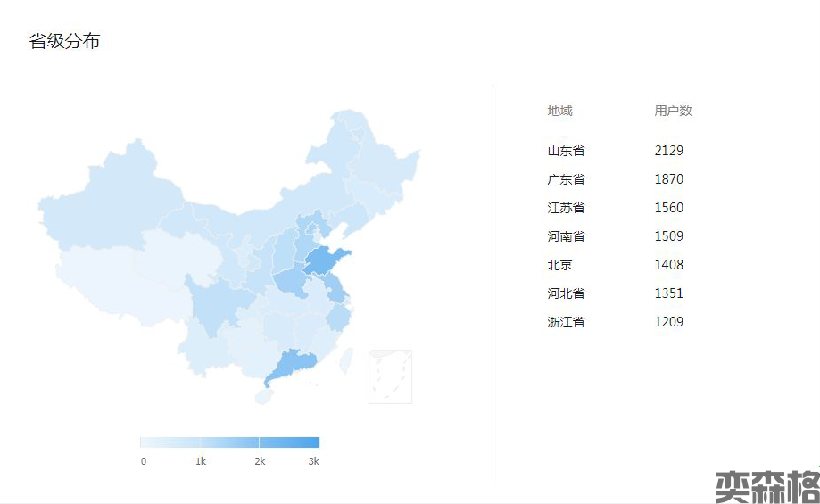Click the 0 label on the legend
This screenshot has width=820, height=504.
(144, 461)
